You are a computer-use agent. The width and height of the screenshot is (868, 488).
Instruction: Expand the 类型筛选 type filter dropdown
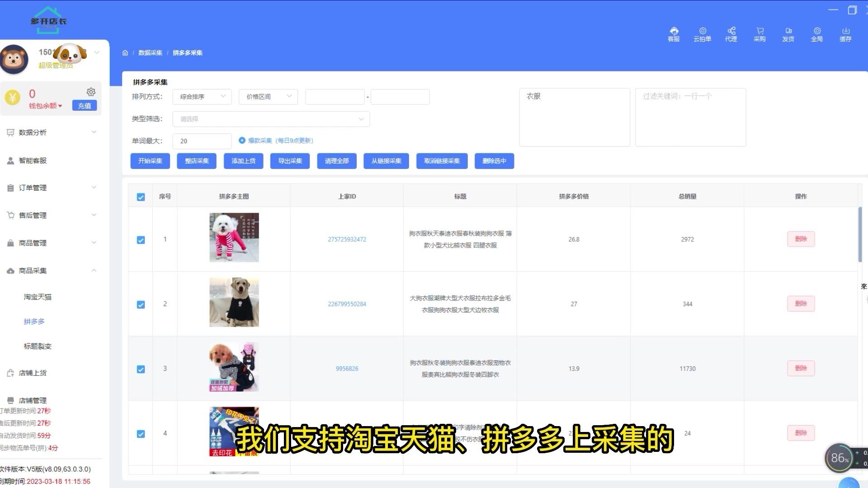[271, 119]
